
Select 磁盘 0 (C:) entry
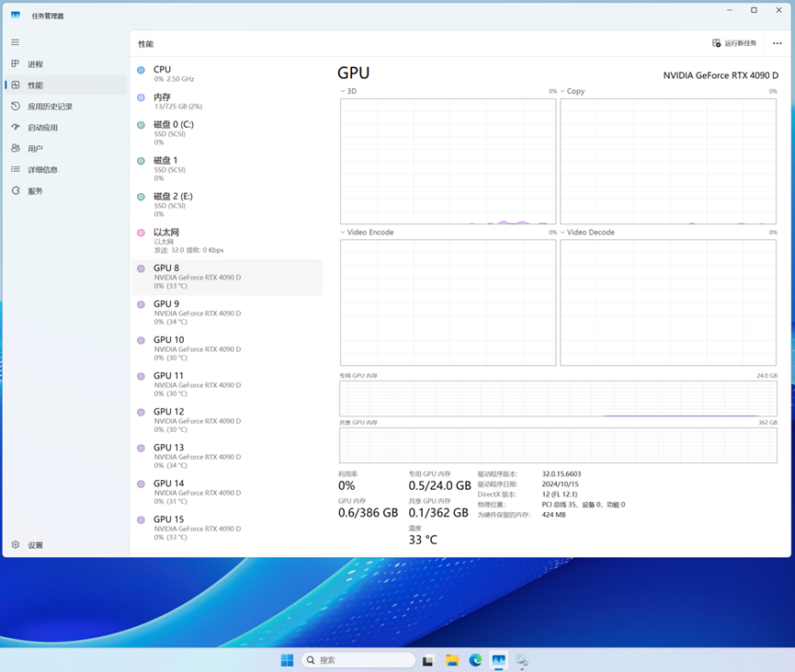[227, 133]
